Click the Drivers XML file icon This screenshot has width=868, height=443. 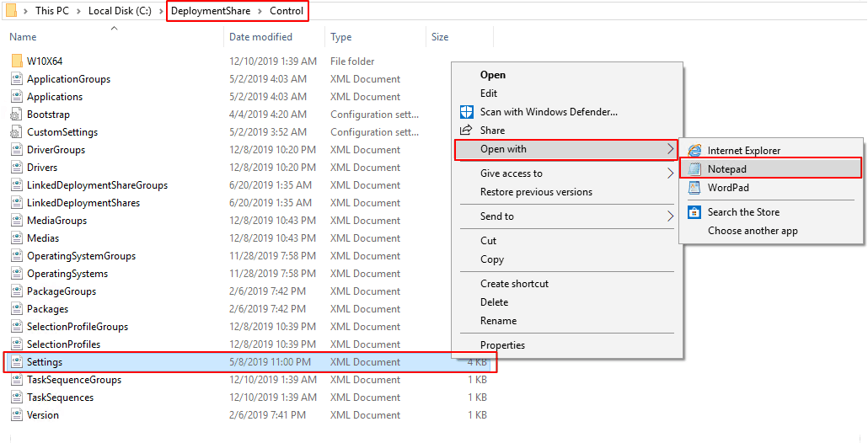pos(17,167)
